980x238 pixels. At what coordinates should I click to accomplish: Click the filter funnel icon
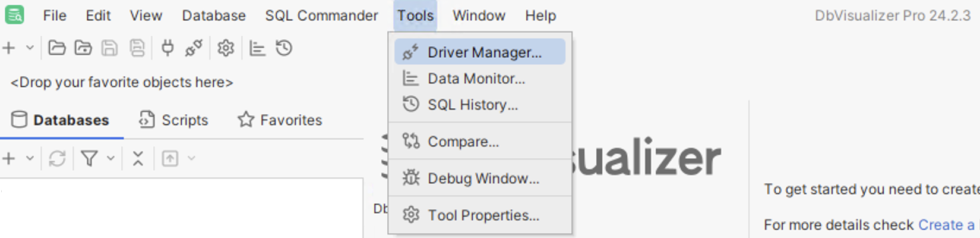pos(89,158)
